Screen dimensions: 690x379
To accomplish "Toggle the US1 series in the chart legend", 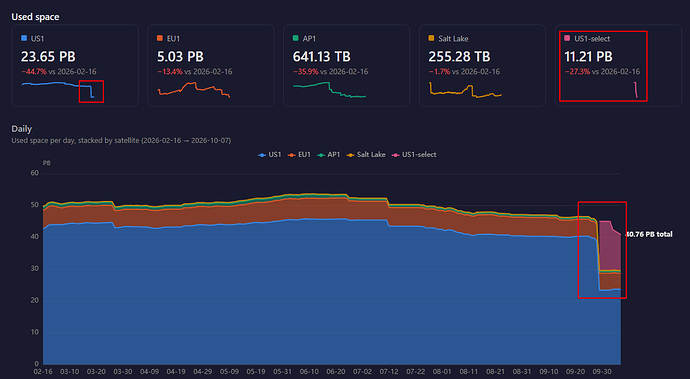I will coord(269,155).
